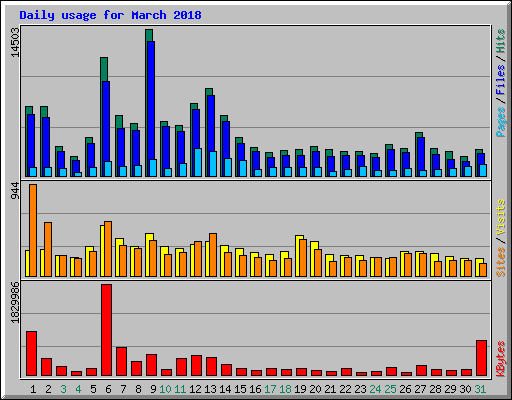Click day 2 on the x-axis
The height and width of the screenshot is (400, 512).
coord(48,389)
